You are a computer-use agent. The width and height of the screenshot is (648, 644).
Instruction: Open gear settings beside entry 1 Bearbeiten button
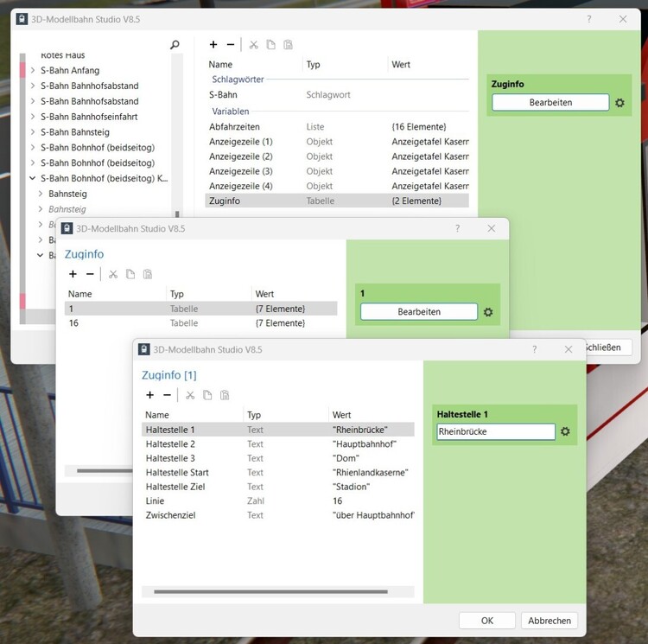click(488, 312)
